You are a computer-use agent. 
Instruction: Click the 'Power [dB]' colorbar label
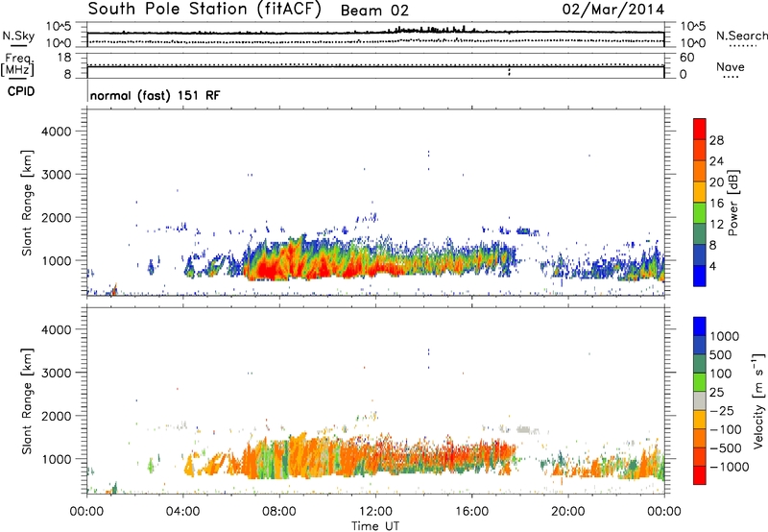click(x=733, y=203)
